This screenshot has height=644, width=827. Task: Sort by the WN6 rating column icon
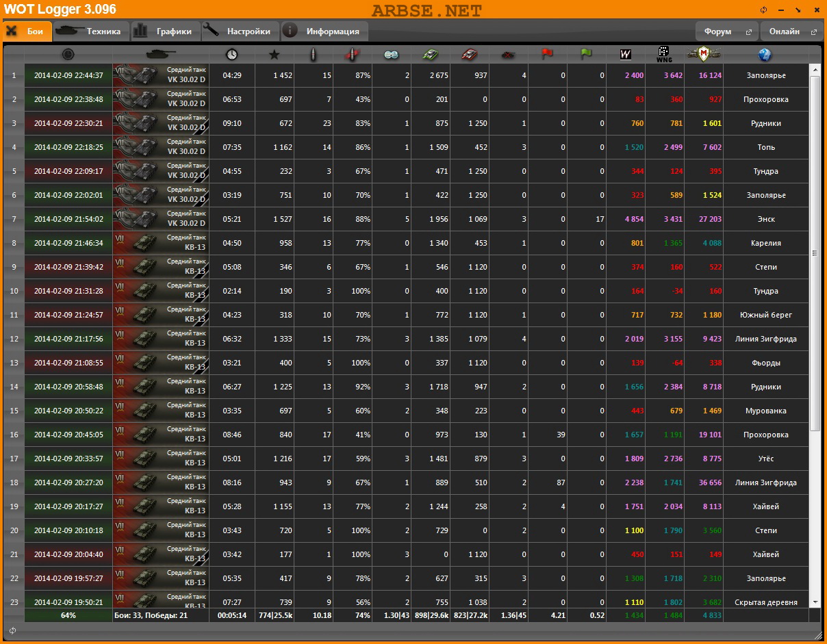(663, 55)
